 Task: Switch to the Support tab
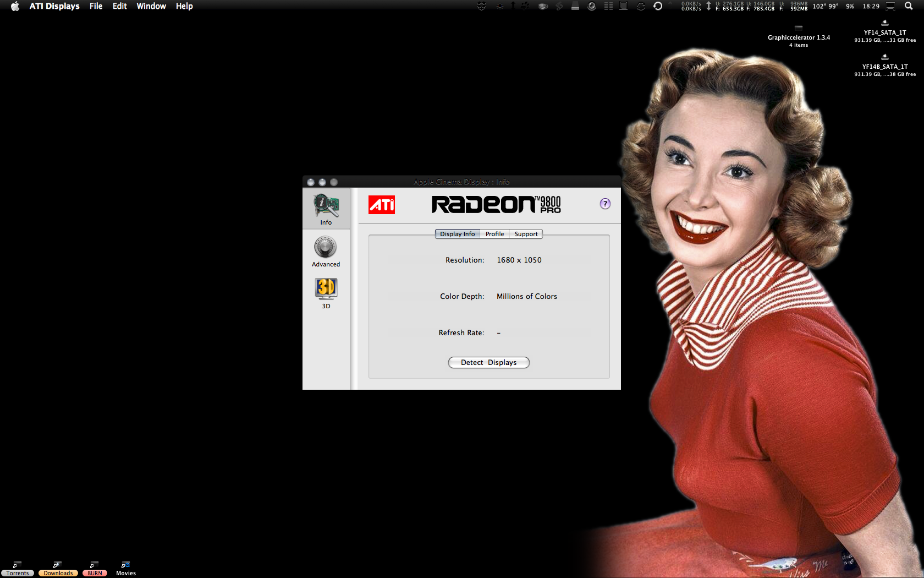point(525,234)
